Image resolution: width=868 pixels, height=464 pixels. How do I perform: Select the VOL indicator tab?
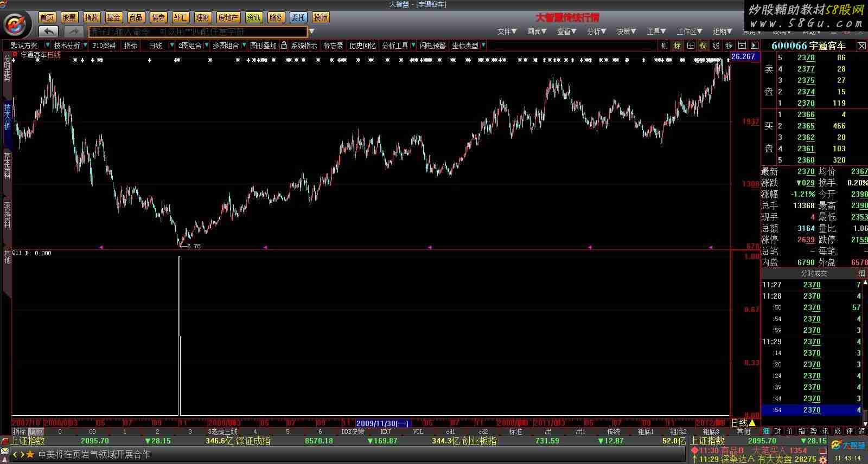point(418,431)
